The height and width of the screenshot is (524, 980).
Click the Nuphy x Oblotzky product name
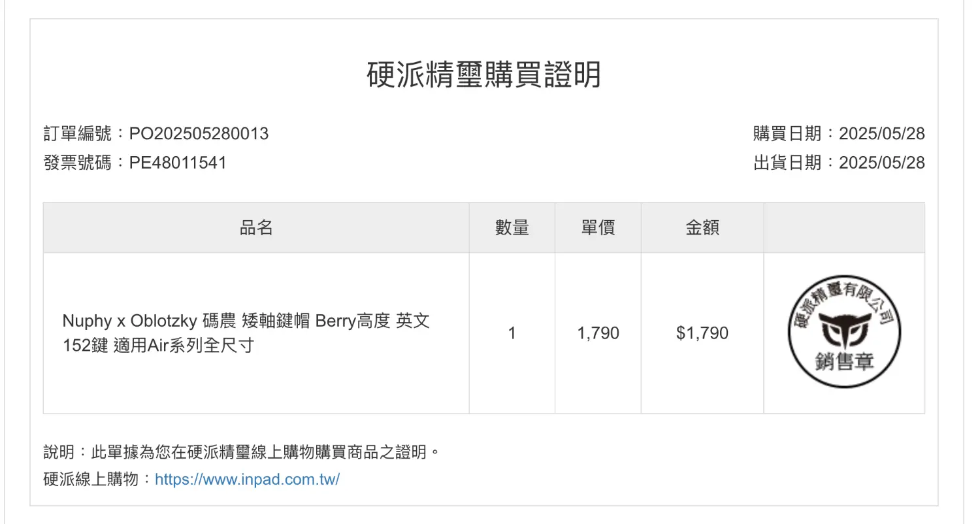[246, 333]
